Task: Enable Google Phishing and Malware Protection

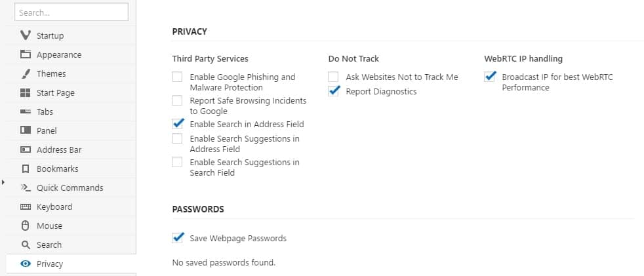Action: (x=177, y=77)
